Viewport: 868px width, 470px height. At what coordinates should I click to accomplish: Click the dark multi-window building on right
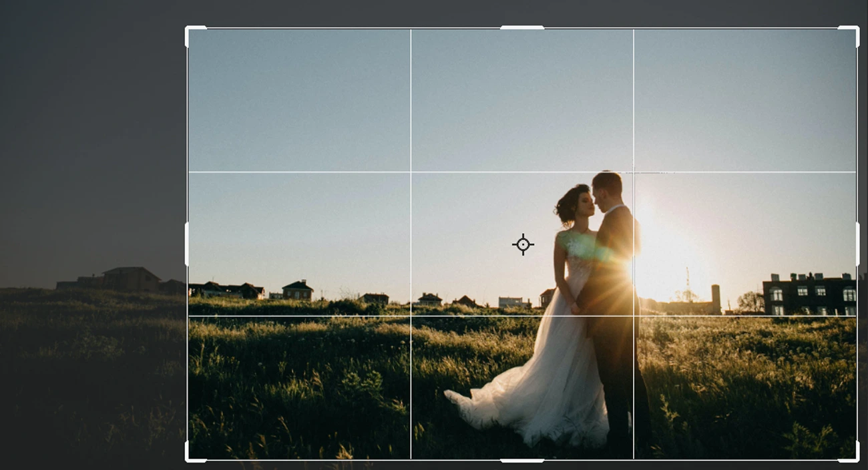click(x=809, y=295)
